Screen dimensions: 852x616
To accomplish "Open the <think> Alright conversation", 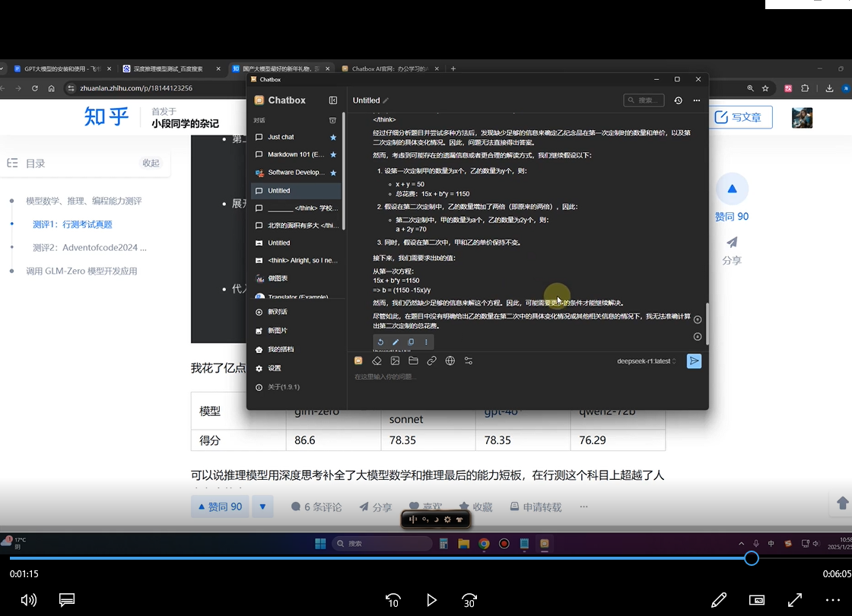I will tap(296, 261).
